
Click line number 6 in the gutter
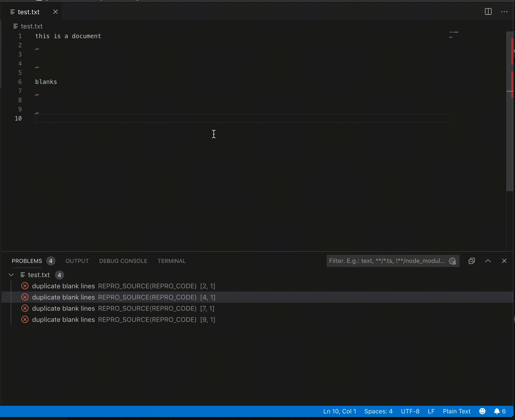(20, 82)
